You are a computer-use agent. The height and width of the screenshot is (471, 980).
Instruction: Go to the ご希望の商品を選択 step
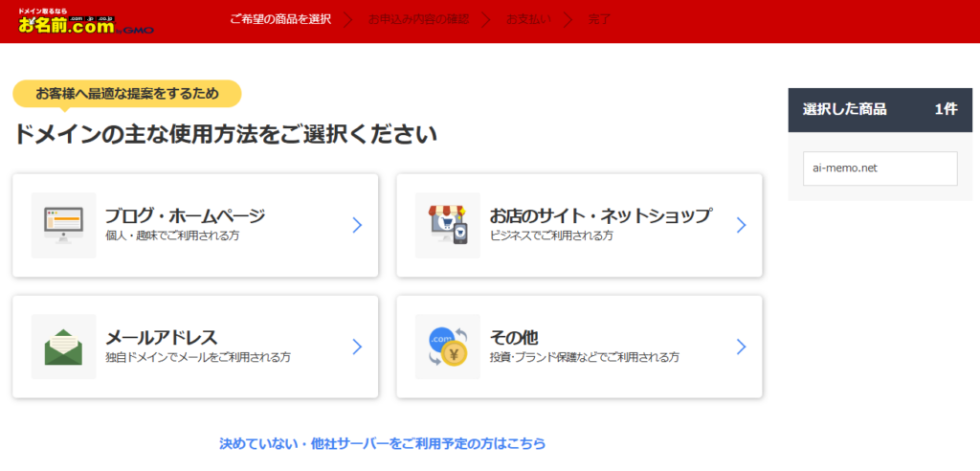[x=280, y=20]
